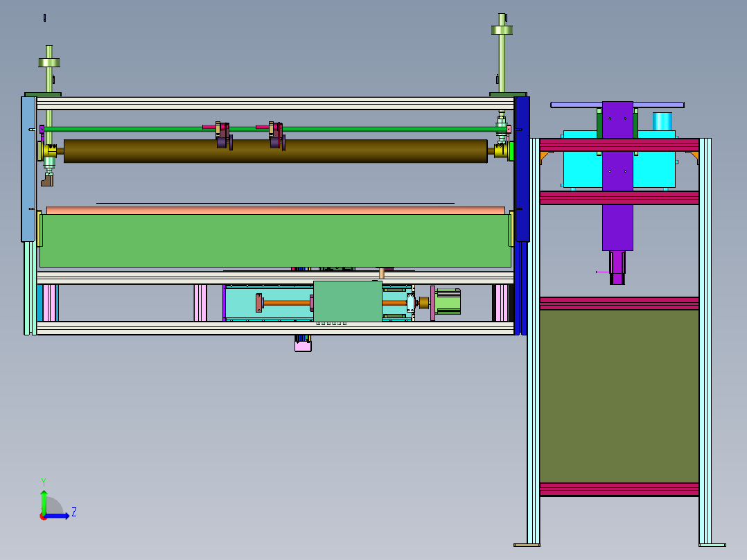This screenshot has height=560, width=747.
Task: Select the dark blue right side plate
Action: [x=522, y=169]
